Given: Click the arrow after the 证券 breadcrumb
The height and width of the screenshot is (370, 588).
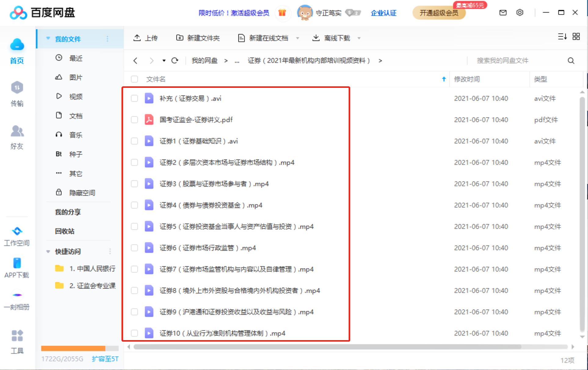Looking at the screenshot, I should [380, 61].
